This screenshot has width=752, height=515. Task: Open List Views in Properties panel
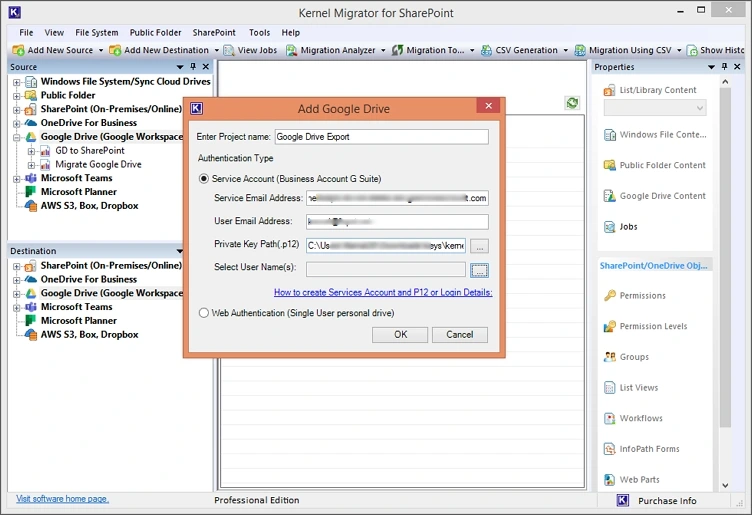pyautogui.click(x=631, y=388)
